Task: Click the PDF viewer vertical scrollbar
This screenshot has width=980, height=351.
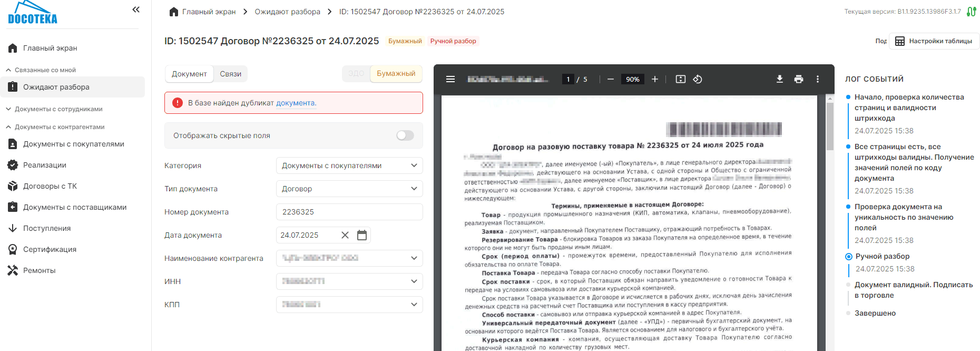Action: click(x=830, y=126)
